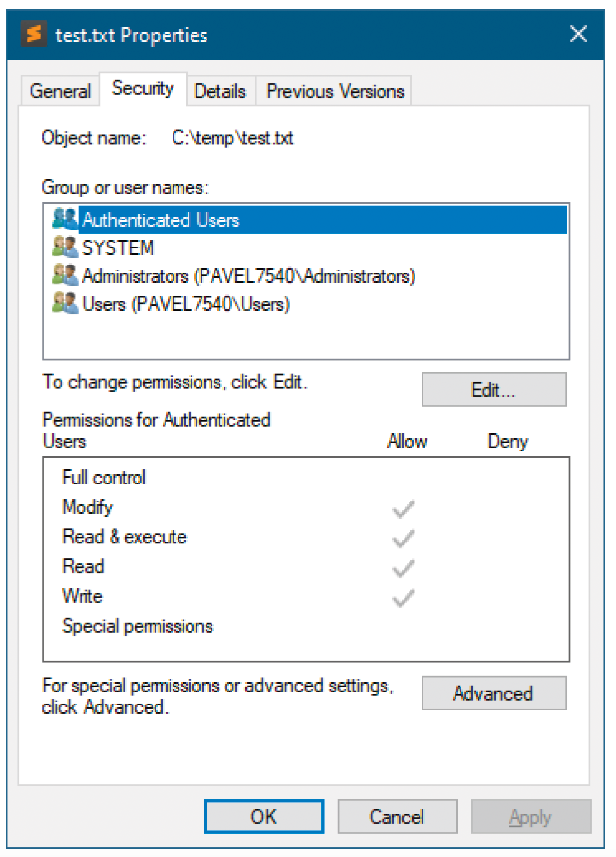The image size is (616, 857).
Task: Open the Details tab
Action: click(220, 91)
